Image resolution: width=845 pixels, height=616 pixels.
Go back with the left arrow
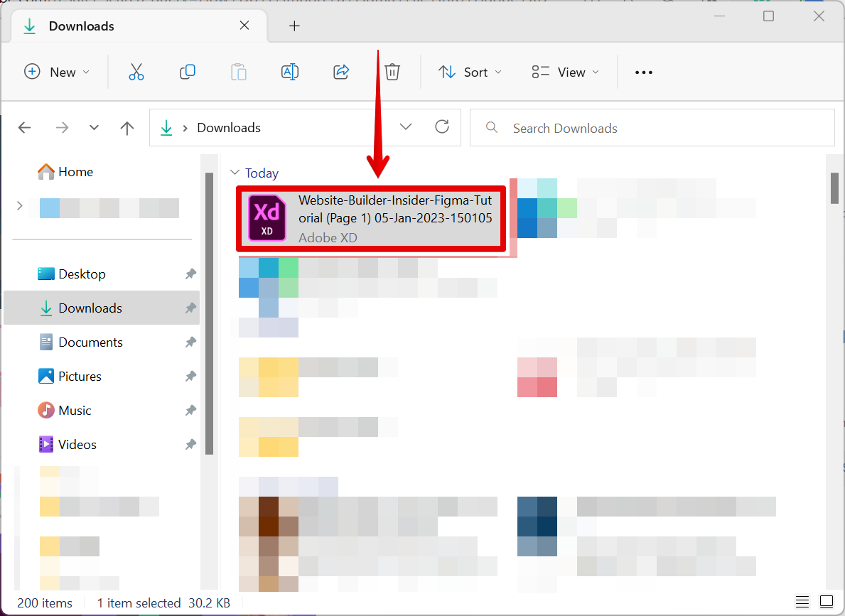[25, 128]
